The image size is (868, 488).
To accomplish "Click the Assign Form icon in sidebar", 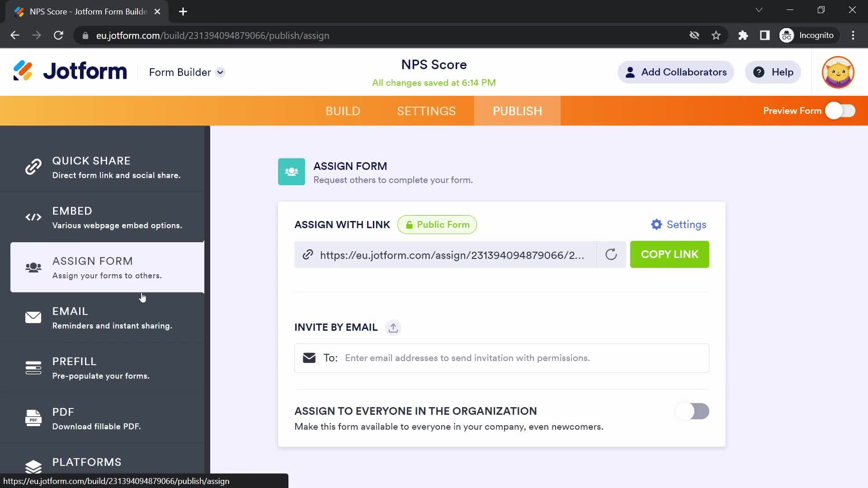I will click(33, 267).
